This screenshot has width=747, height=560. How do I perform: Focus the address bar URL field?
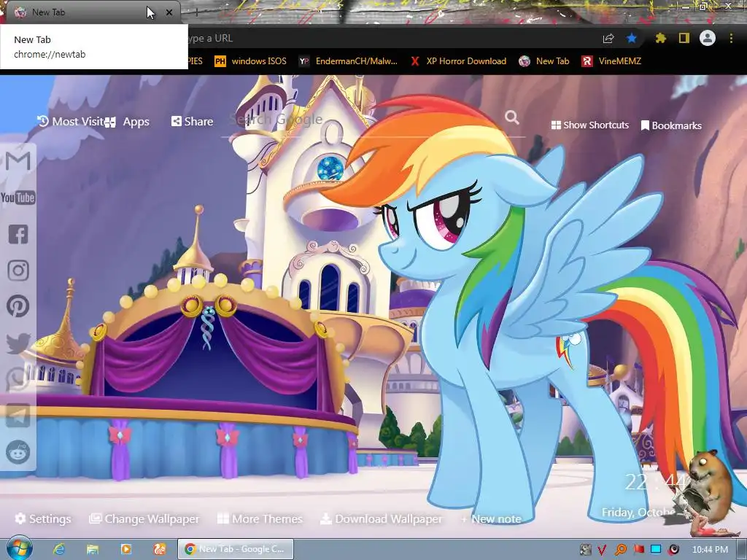tap(391, 38)
